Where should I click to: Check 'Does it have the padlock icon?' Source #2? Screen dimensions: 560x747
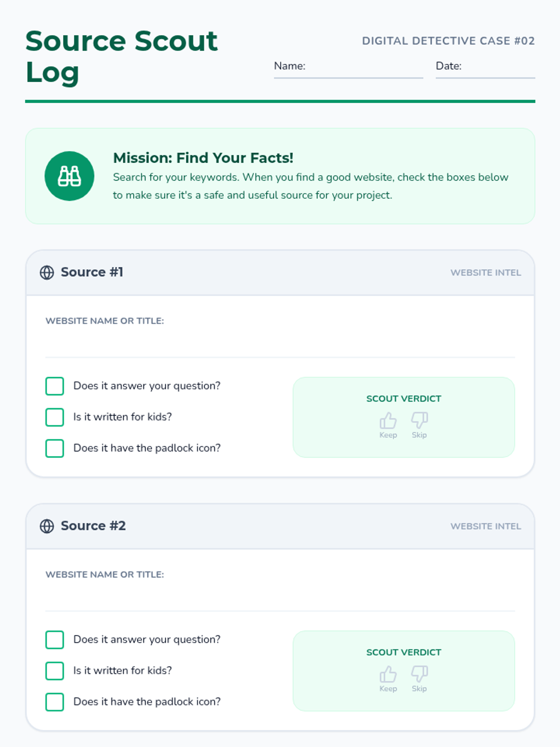click(55, 702)
